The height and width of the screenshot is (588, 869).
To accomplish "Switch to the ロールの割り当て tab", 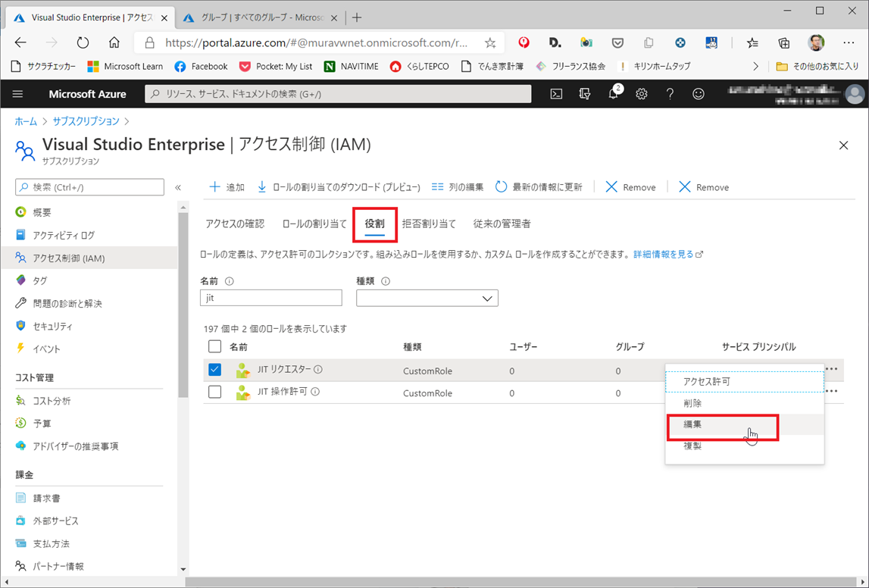I will tap(314, 224).
